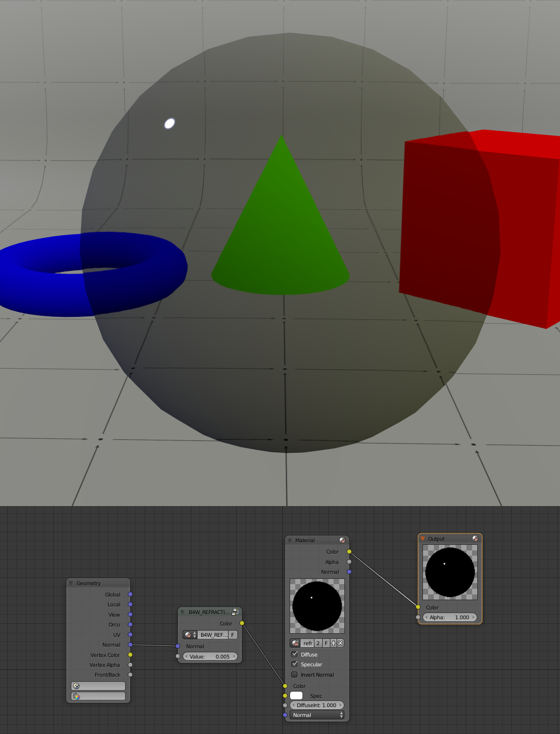560x734 pixels.
Task: Collapse the Material node using its triangle
Action: click(290, 540)
